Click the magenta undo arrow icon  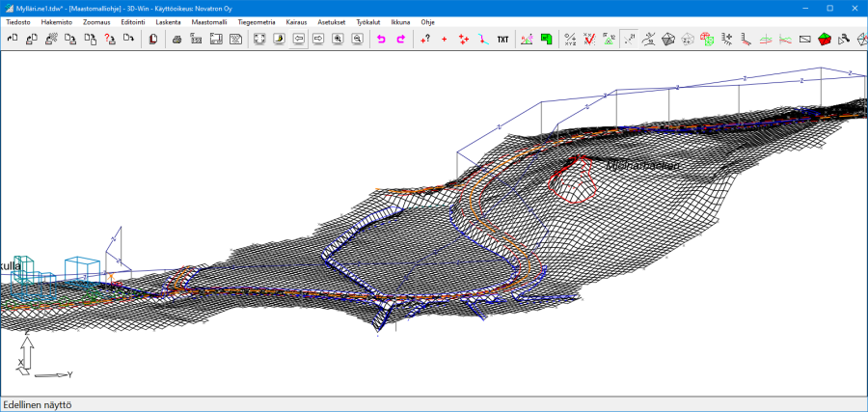(381, 40)
